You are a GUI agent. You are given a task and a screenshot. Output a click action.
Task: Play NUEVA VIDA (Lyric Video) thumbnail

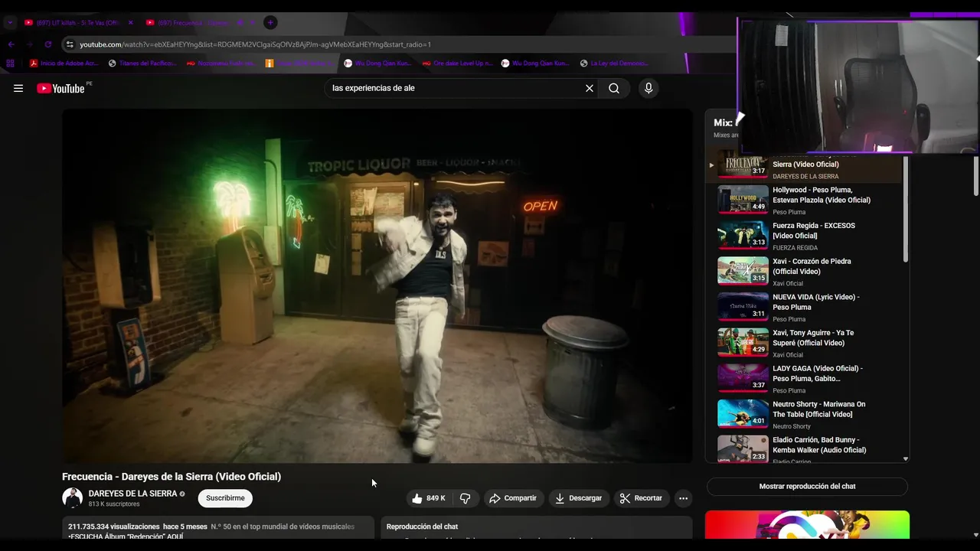(x=743, y=306)
